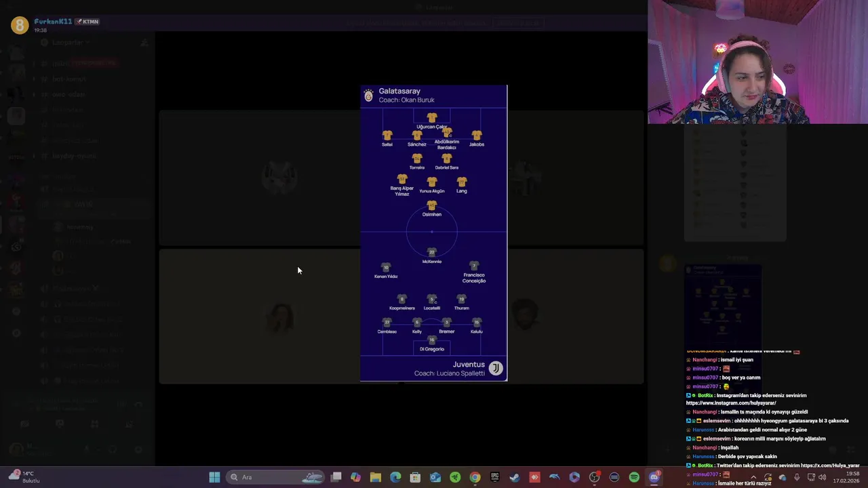Open File Explorer from the taskbar

click(375, 477)
